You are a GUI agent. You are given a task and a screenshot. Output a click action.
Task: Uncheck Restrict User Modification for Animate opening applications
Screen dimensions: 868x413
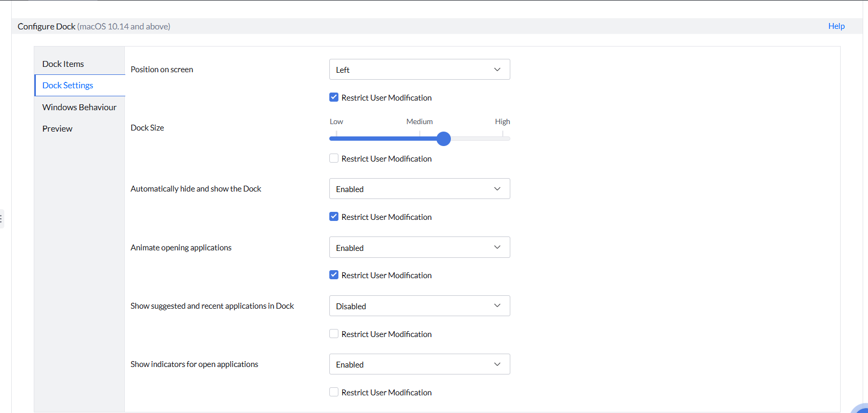pos(334,275)
